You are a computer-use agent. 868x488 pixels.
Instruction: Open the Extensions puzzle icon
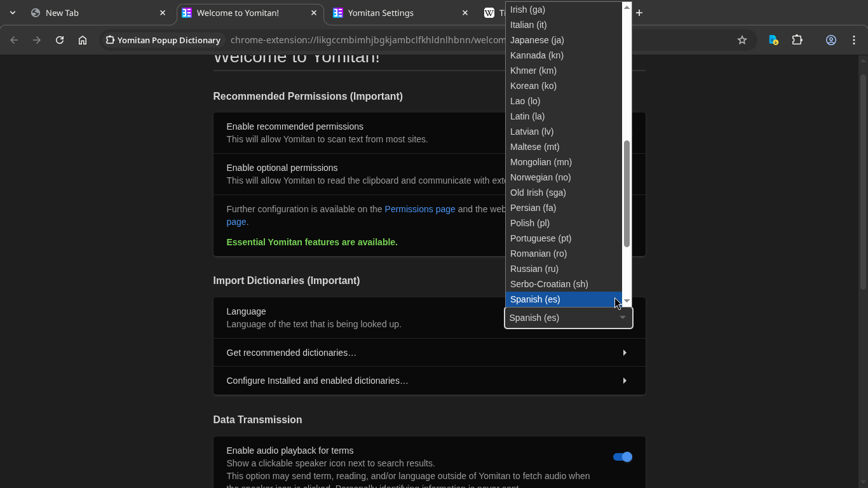pos(797,40)
